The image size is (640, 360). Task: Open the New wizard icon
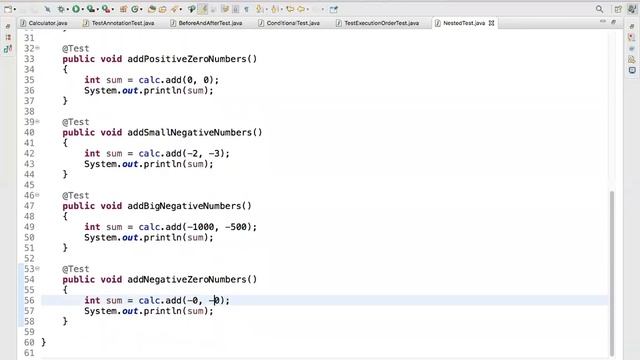click(x=8, y=9)
